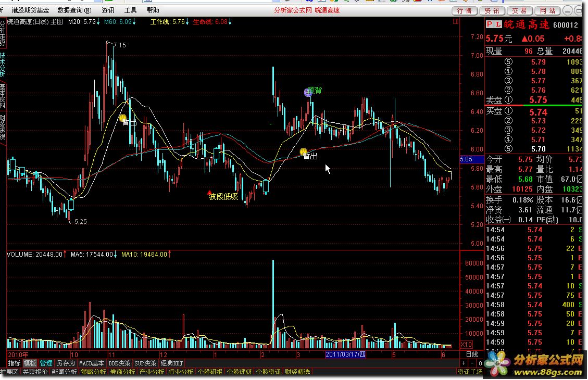Click the 买盘 ① price 5.74

click(538, 112)
